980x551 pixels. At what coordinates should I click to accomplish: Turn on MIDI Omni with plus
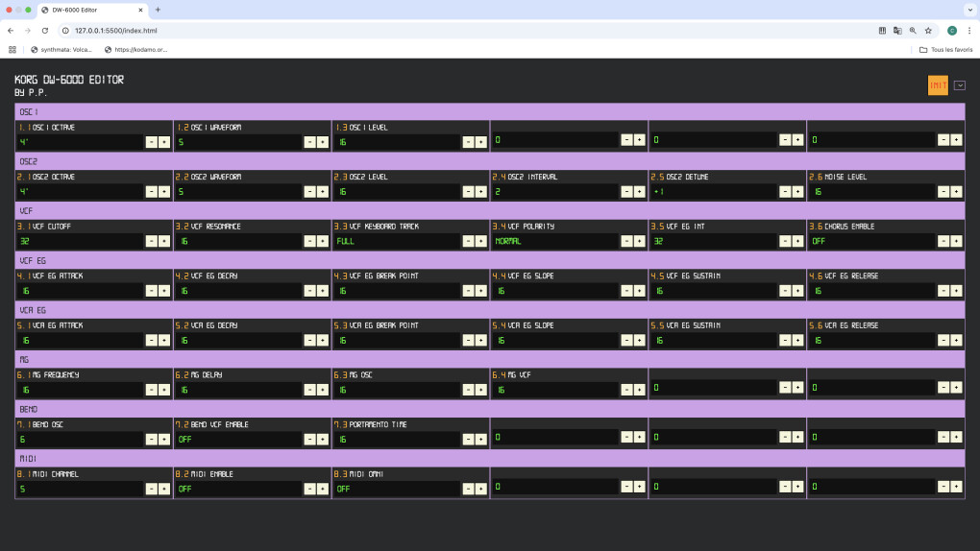pos(481,489)
